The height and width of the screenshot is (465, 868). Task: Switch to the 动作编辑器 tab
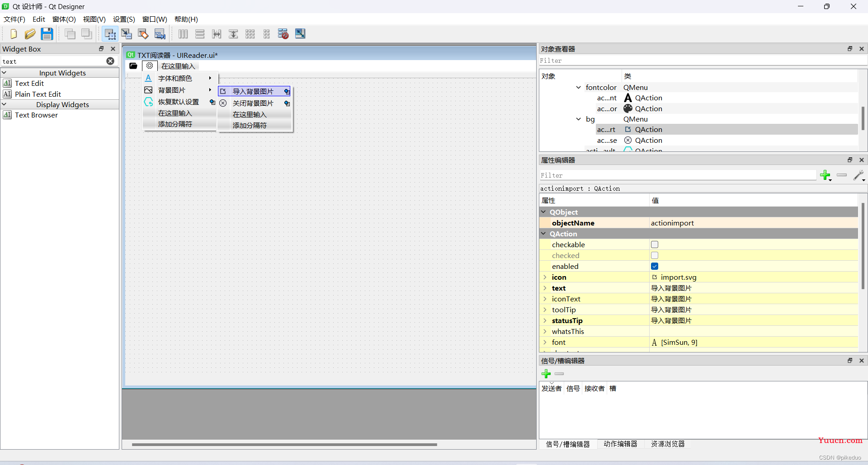click(620, 444)
